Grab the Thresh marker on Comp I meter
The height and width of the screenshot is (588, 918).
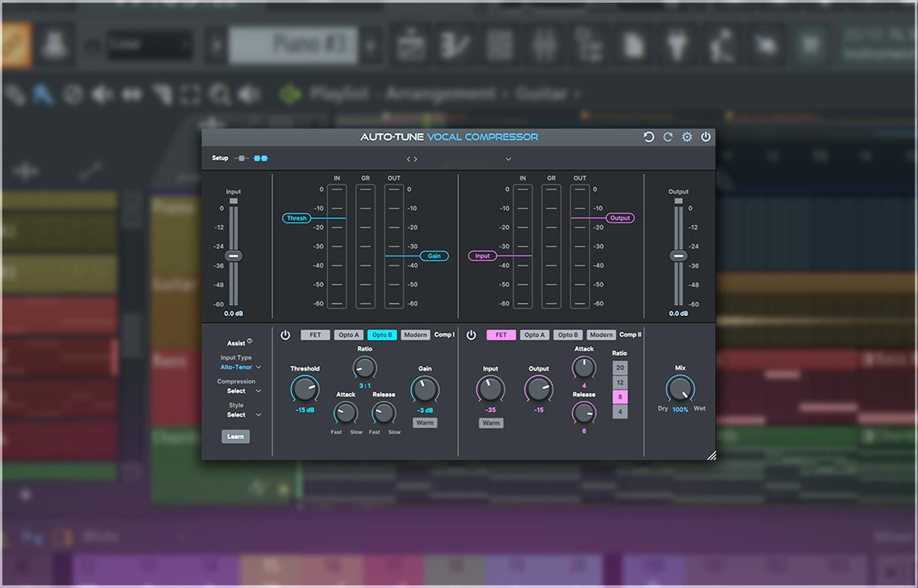tap(296, 218)
